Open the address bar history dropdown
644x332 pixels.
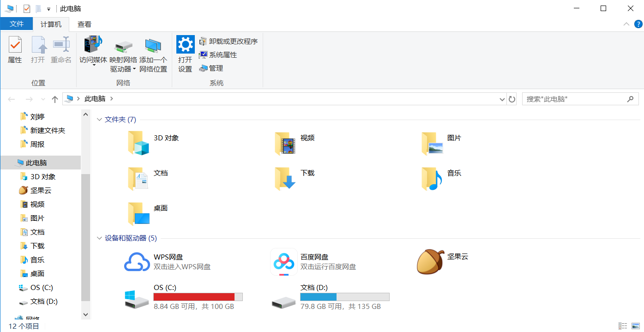[502, 98]
